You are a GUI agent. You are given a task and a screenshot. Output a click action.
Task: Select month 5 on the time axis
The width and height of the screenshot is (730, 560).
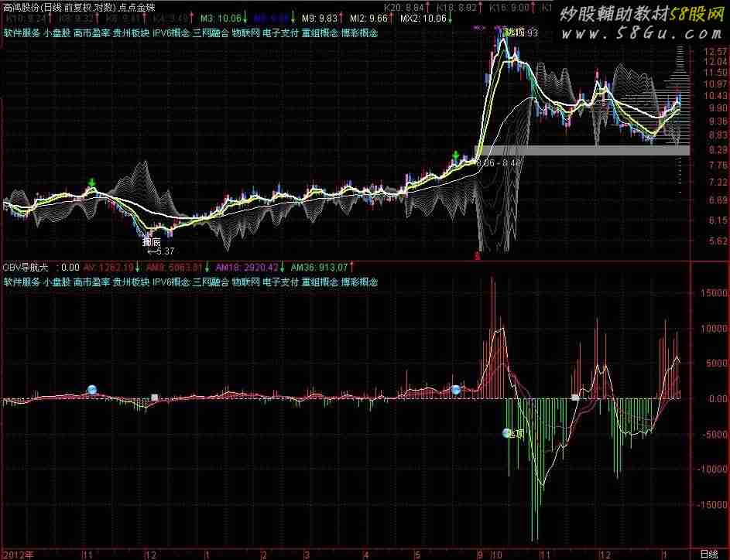417,555
